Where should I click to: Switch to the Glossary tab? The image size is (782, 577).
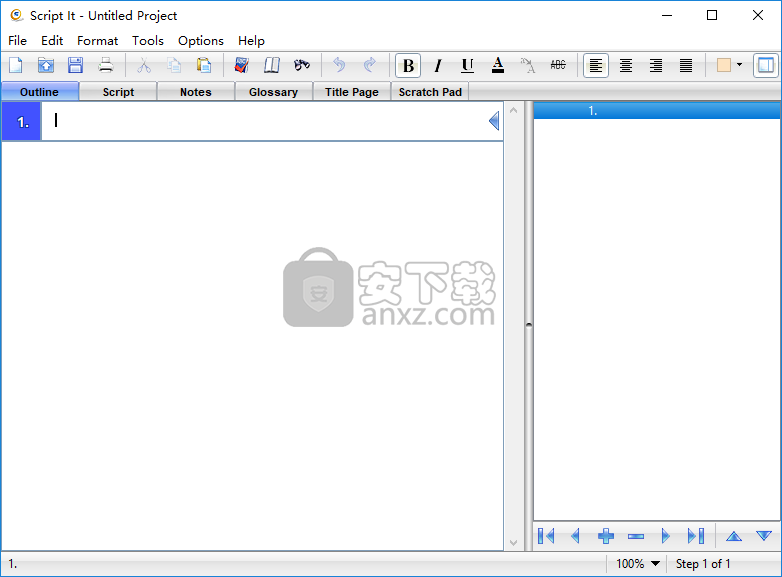273,92
